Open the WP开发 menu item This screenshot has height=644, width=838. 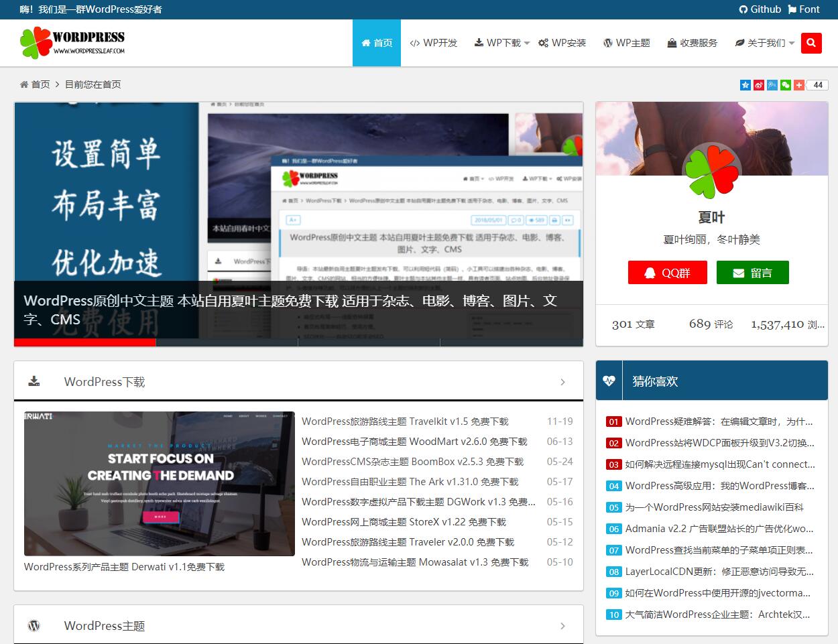click(x=434, y=43)
